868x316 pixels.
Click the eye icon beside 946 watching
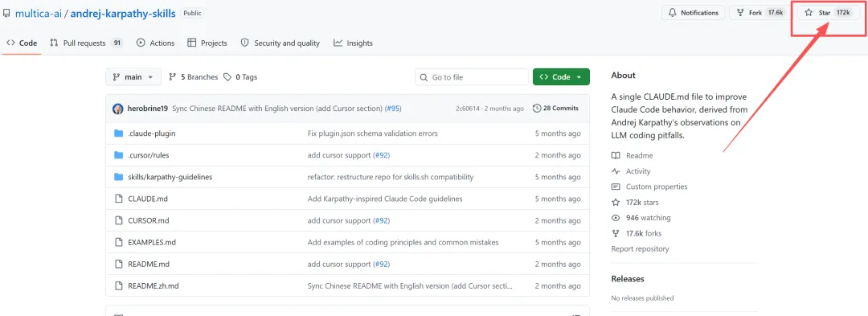pyautogui.click(x=616, y=217)
